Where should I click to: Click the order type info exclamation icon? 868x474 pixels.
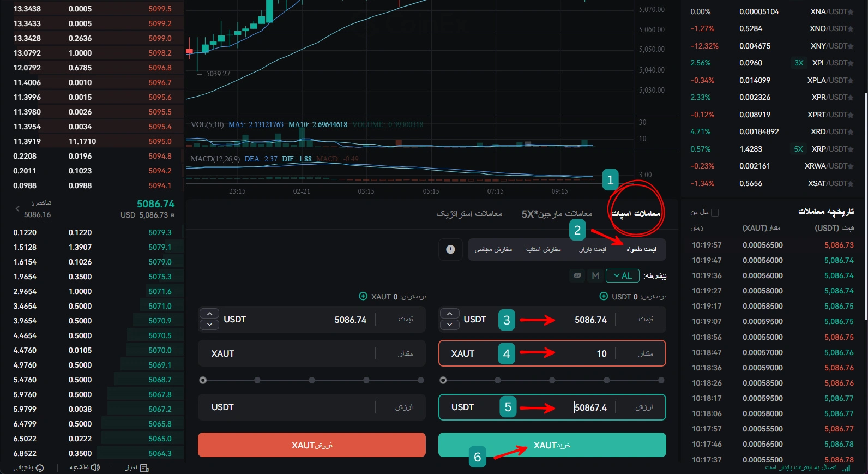click(450, 249)
